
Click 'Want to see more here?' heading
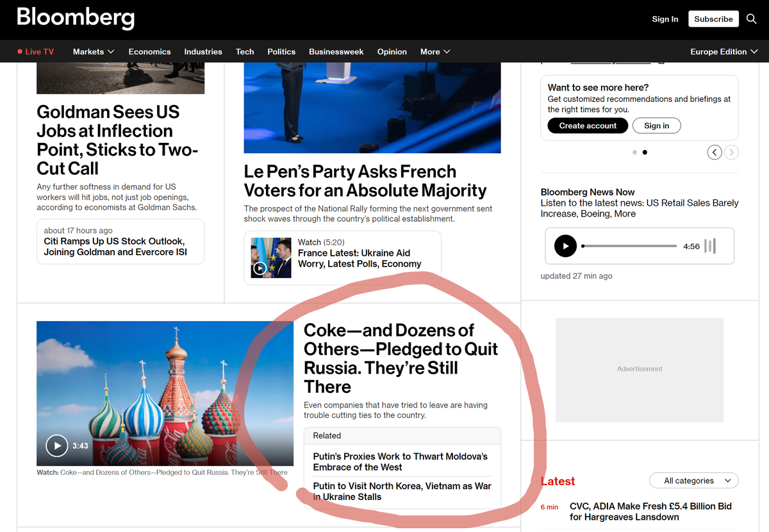598,87
